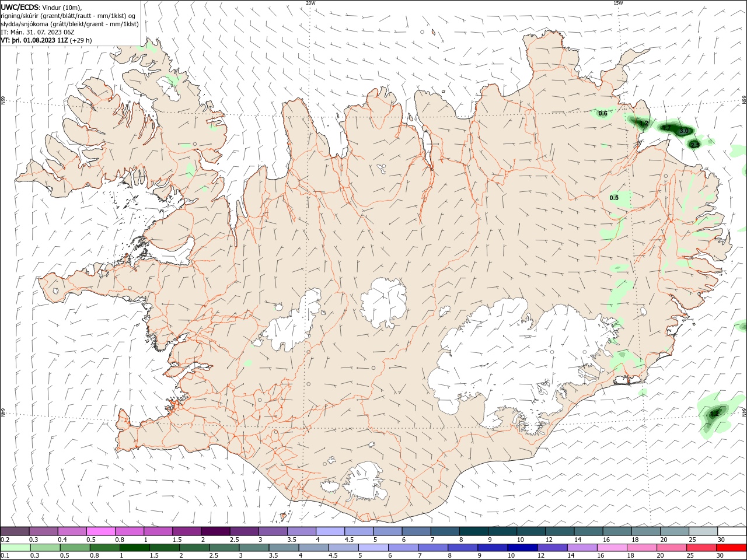The width and height of the screenshot is (747, 560).
Task: Click the 20W longitude label
Action: pos(310,3)
